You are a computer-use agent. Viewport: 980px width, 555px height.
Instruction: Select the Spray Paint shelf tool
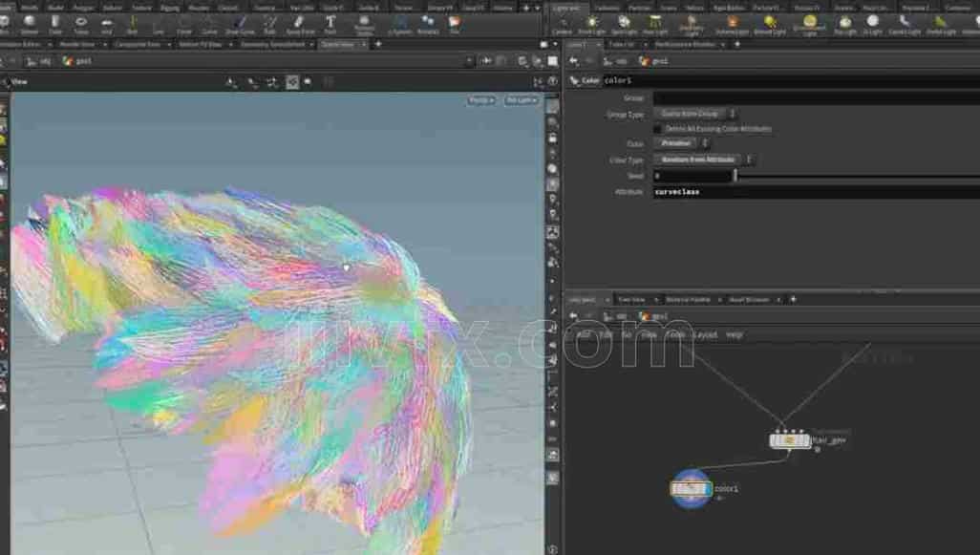tap(300, 24)
